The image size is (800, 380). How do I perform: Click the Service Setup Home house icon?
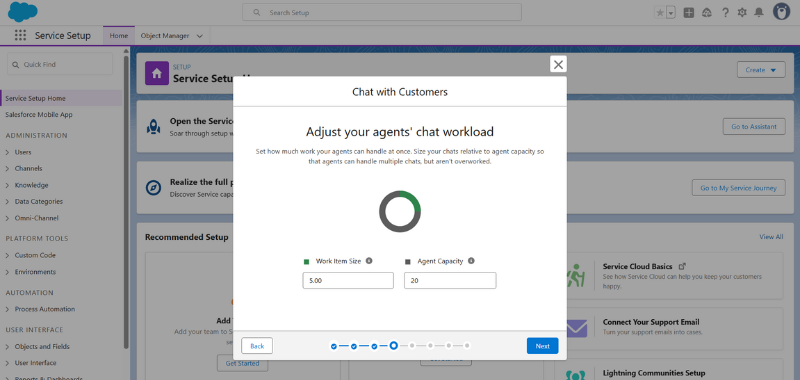coord(157,73)
